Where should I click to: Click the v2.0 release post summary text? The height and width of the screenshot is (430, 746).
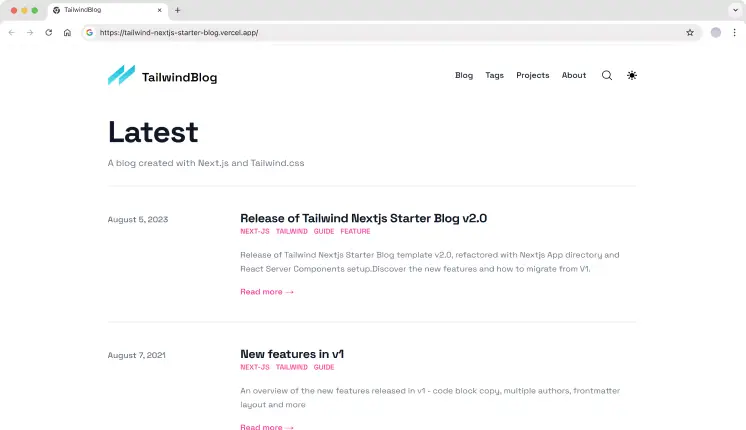click(x=430, y=262)
